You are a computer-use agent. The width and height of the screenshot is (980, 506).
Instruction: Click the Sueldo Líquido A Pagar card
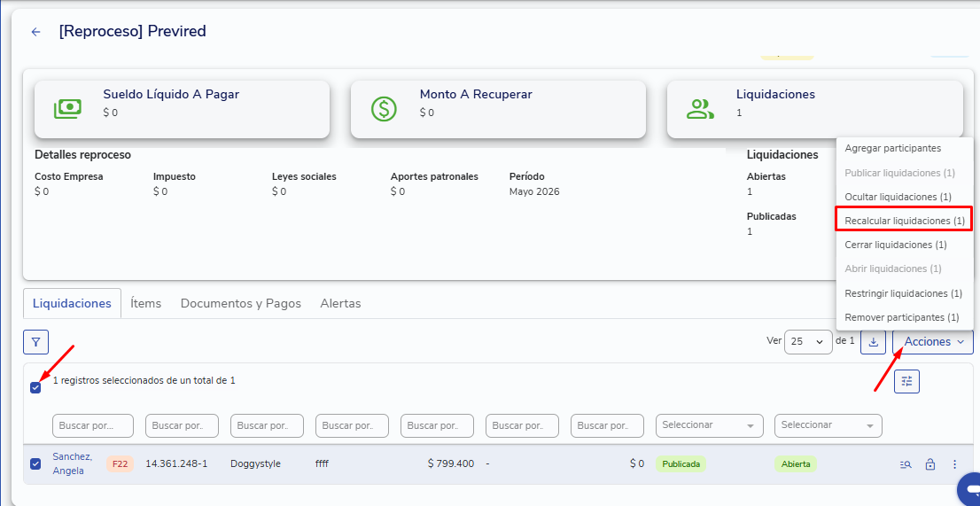pyautogui.click(x=182, y=109)
